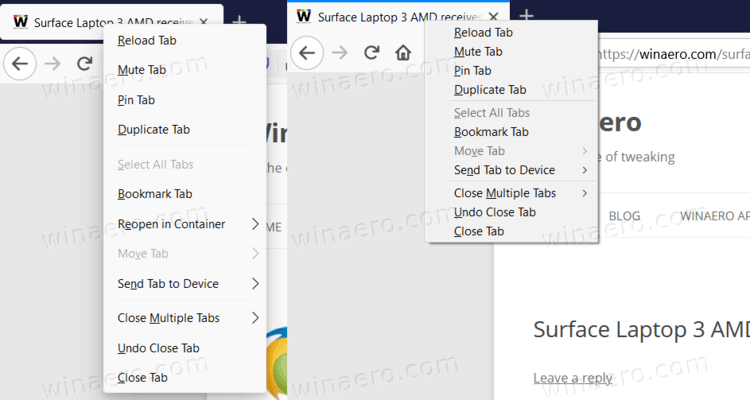The width and height of the screenshot is (750, 400).
Task: Choose Undo Close Tab in right menu
Action: (511, 212)
